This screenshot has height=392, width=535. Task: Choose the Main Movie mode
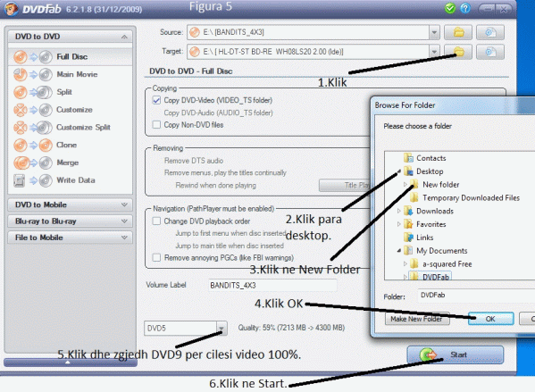tap(70, 74)
